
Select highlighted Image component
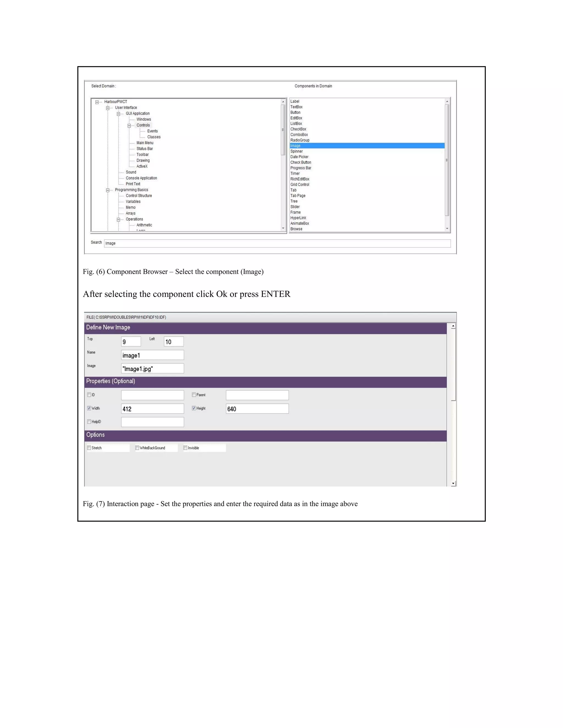click(367, 146)
